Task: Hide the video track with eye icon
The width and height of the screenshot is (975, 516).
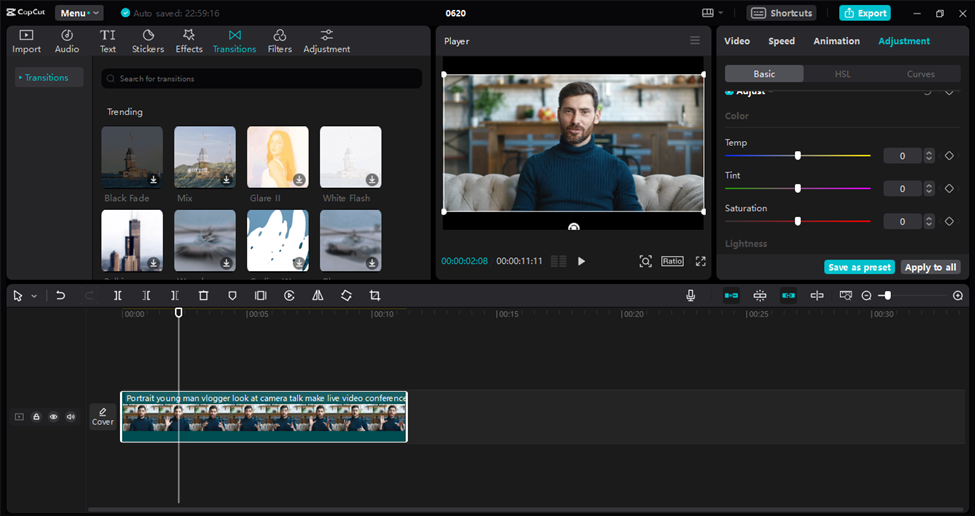Action: (53, 417)
